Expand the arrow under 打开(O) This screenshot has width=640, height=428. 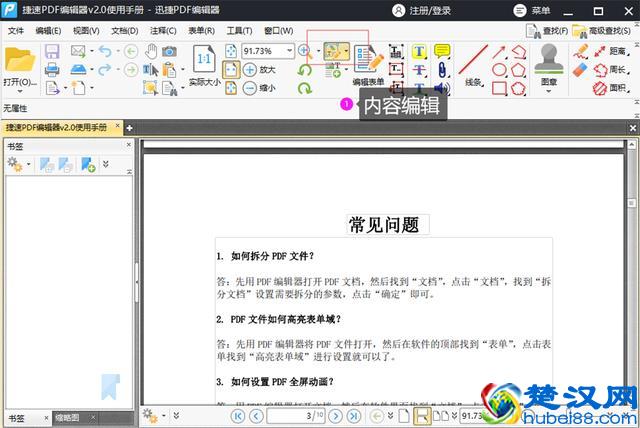(x=20, y=91)
